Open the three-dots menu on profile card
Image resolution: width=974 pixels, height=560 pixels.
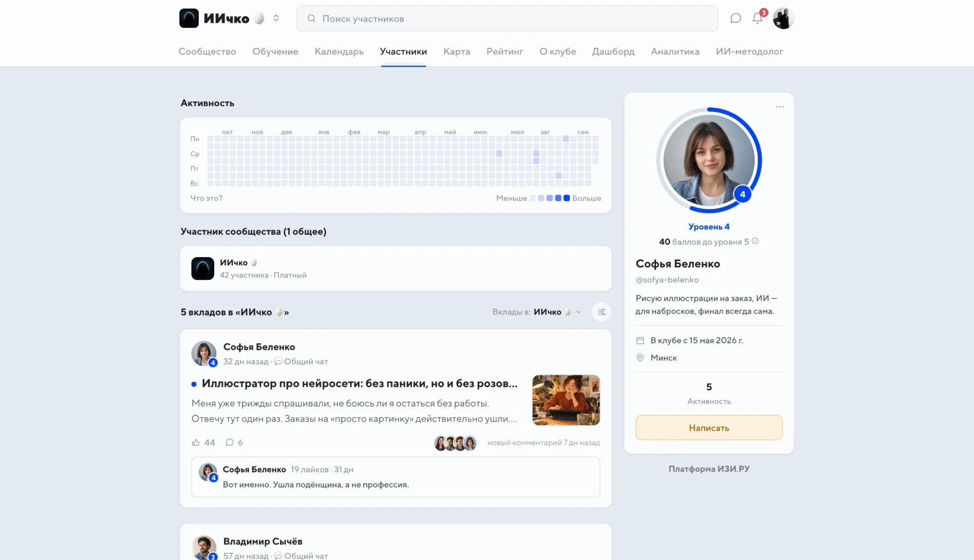[x=780, y=107]
